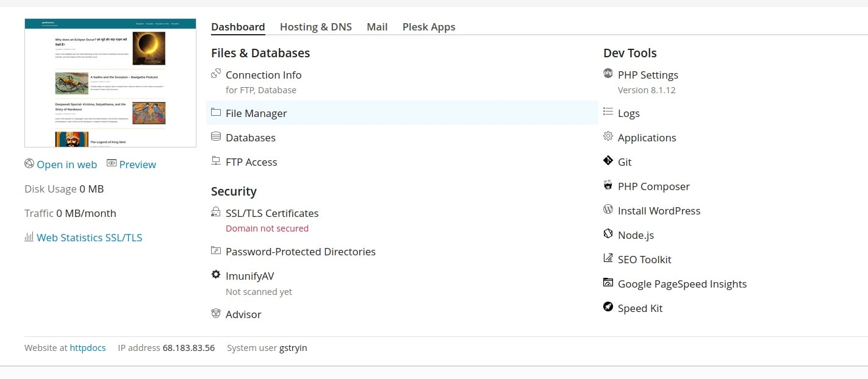Go to Databases

[251, 138]
